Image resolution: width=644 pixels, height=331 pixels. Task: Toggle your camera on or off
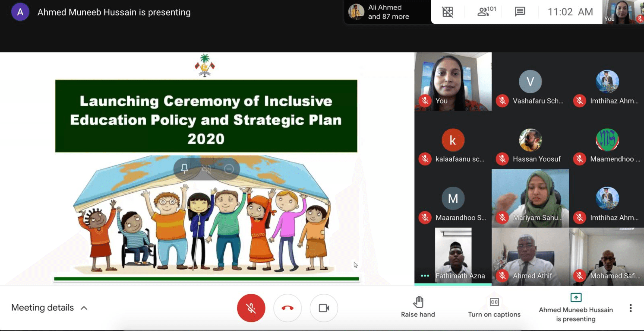pyautogui.click(x=324, y=308)
